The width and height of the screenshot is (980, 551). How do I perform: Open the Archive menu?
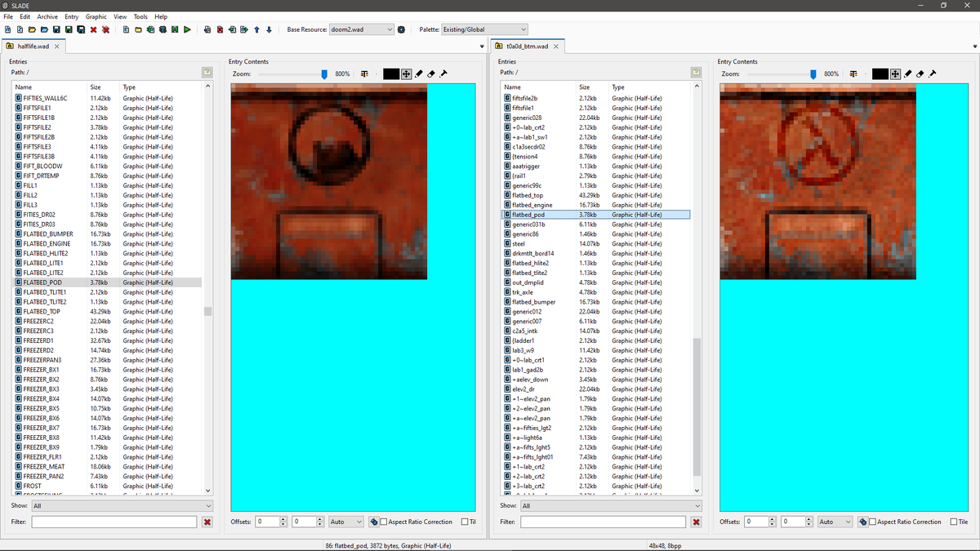(47, 16)
